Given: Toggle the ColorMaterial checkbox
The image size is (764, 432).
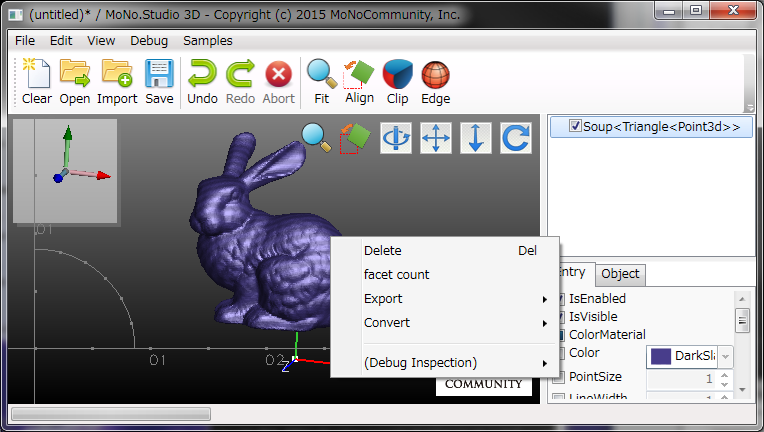Looking at the screenshot, I should click(x=560, y=335).
